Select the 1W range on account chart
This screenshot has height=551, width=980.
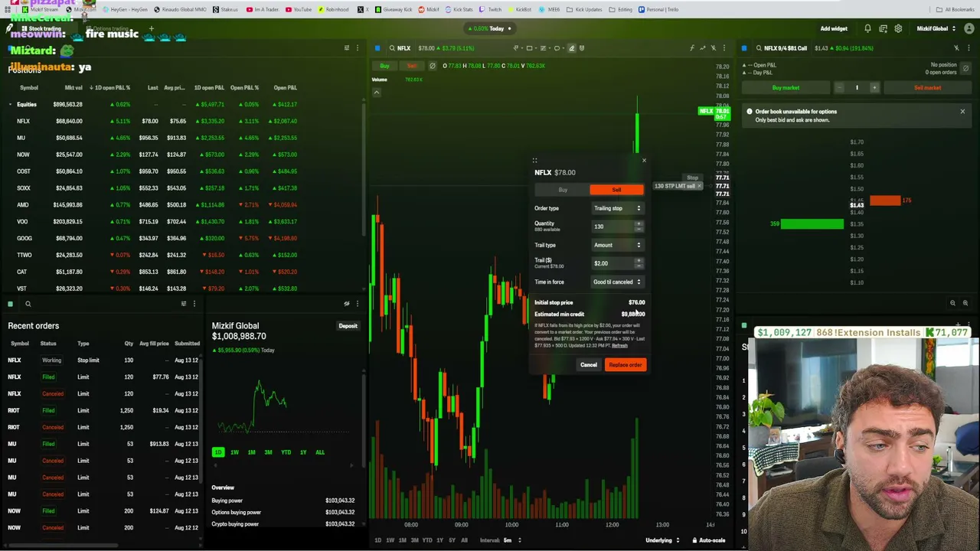click(234, 452)
